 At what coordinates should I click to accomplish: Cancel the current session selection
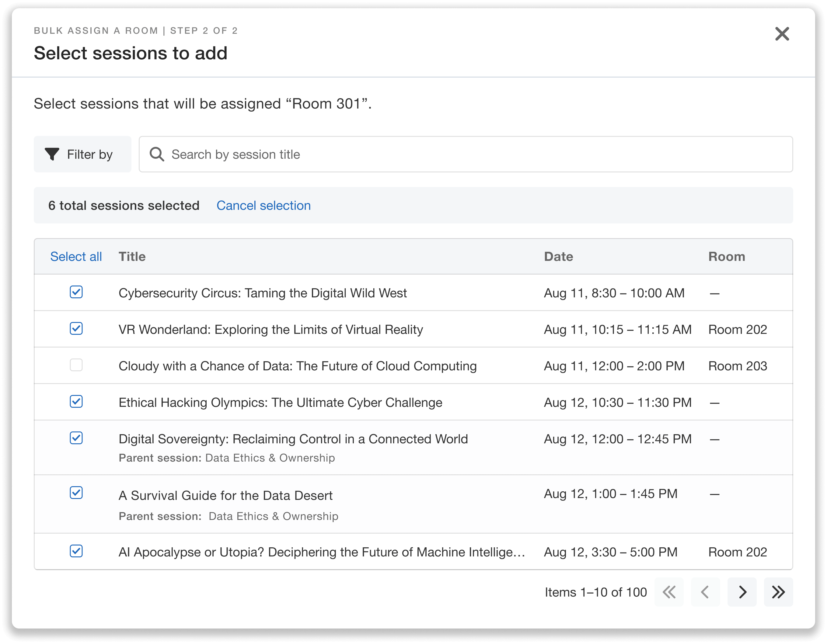click(x=263, y=205)
